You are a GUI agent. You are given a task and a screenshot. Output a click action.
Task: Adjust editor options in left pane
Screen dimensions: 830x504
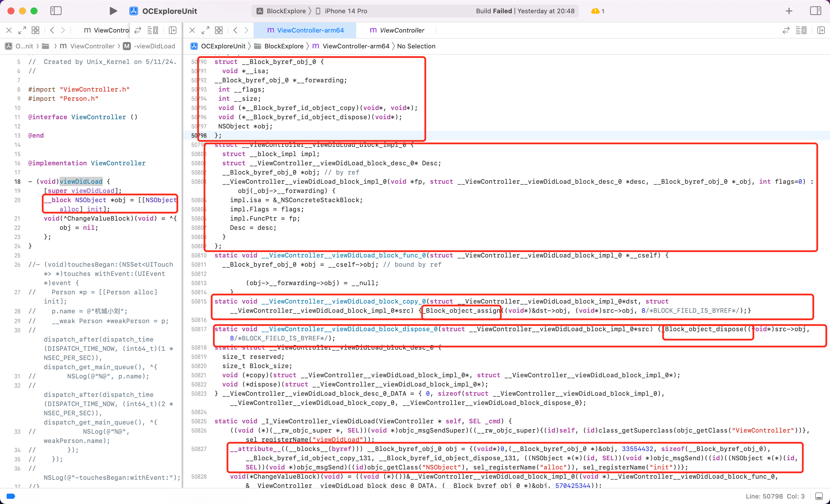pos(152,30)
